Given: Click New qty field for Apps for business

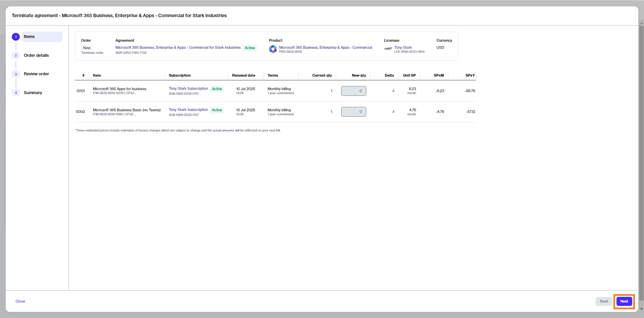Looking at the screenshot, I should [x=354, y=91].
